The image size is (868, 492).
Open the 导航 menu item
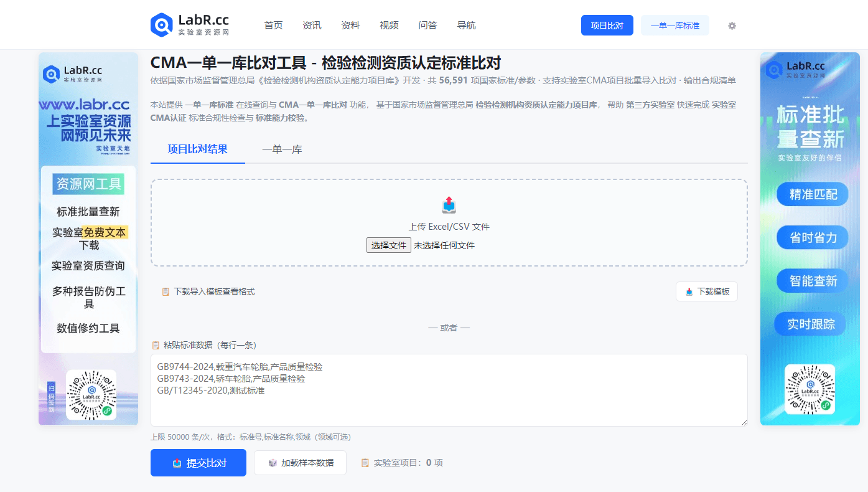[x=466, y=26]
